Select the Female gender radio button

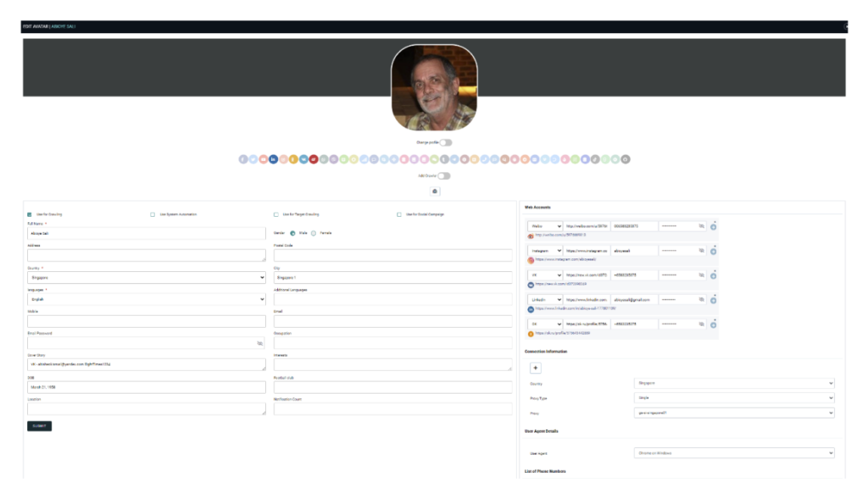313,232
